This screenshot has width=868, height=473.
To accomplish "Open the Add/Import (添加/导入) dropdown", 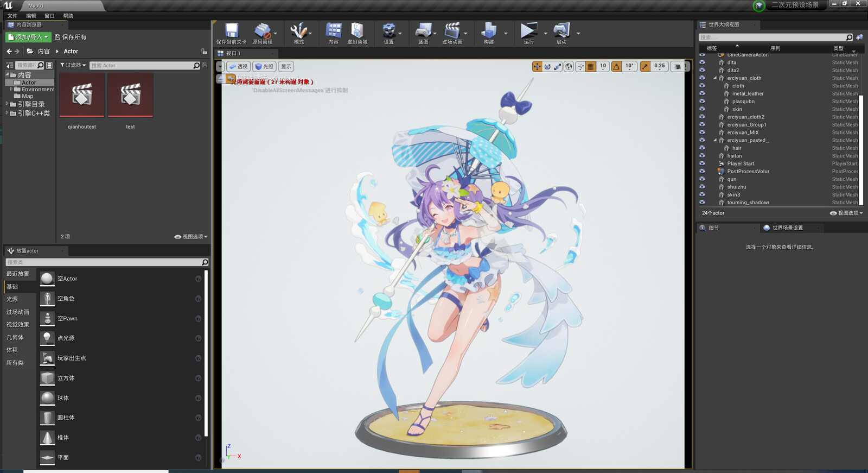I will pos(28,37).
